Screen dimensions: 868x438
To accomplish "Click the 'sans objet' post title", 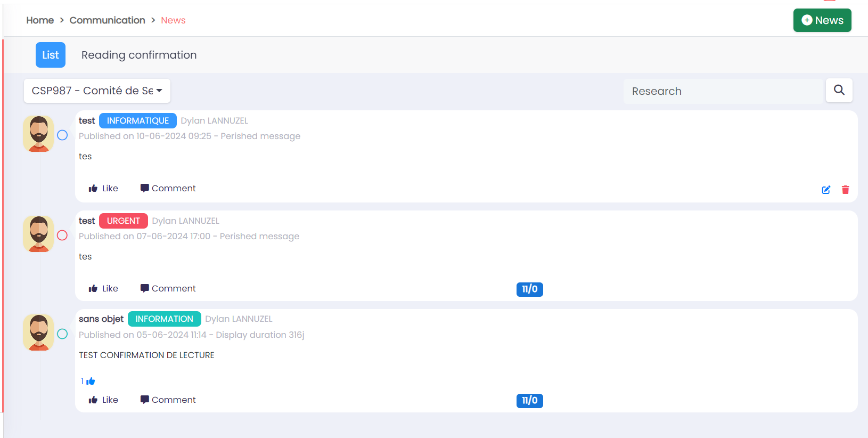I will point(101,319).
